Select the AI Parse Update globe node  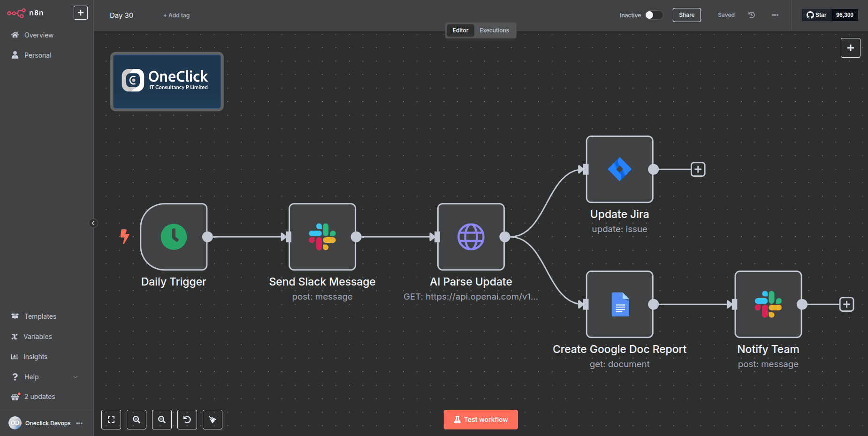coord(471,237)
